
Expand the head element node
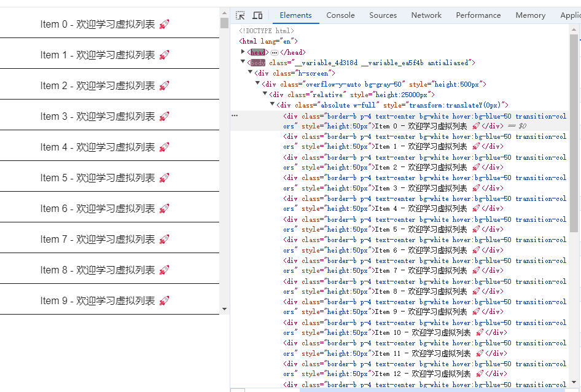click(x=243, y=52)
